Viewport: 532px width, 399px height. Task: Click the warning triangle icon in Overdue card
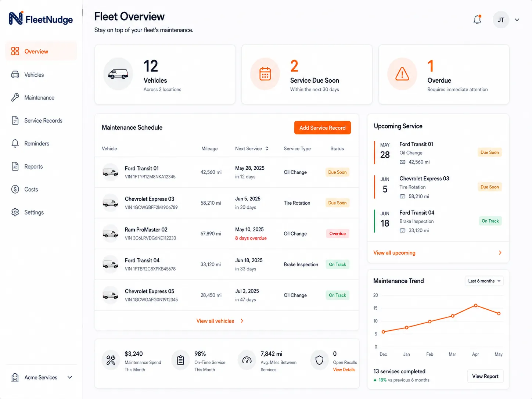coord(402,74)
